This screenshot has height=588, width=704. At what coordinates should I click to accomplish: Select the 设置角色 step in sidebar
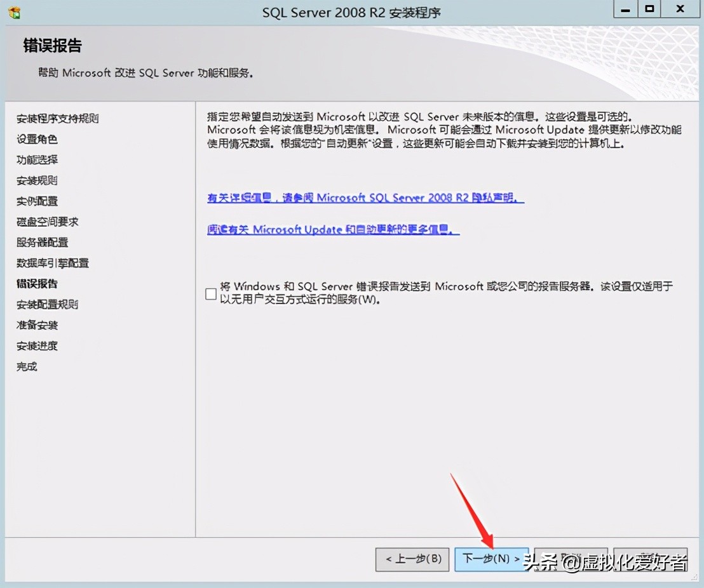tap(37, 139)
